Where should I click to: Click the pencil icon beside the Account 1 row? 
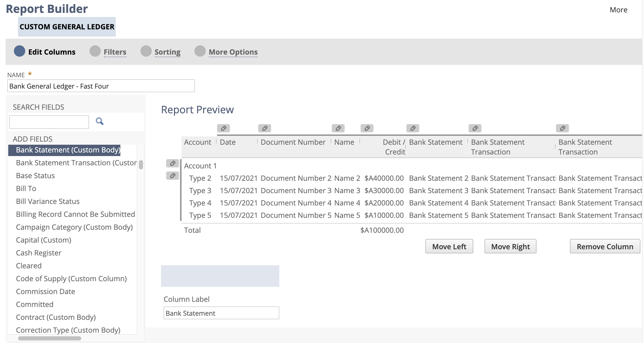click(172, 163)
